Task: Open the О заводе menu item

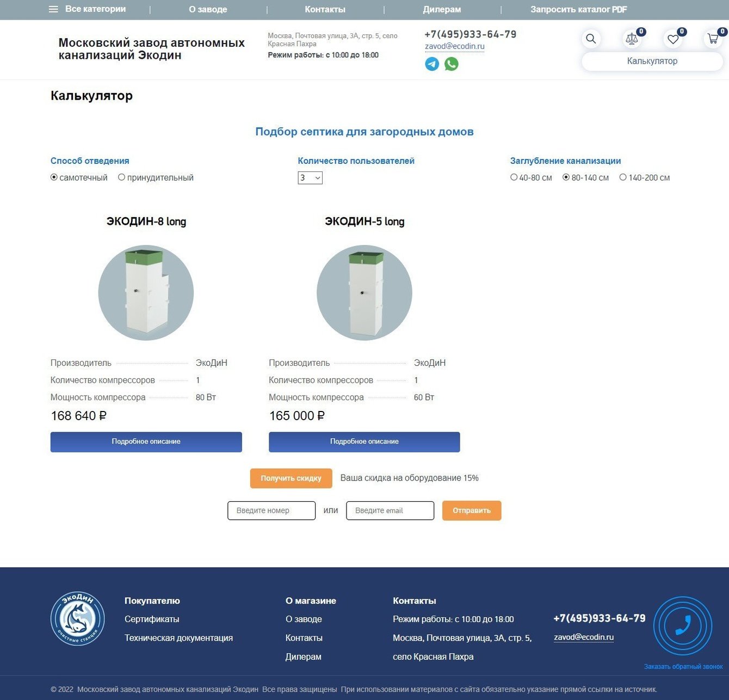Action: pyautogui.click(x=208, y=9)
